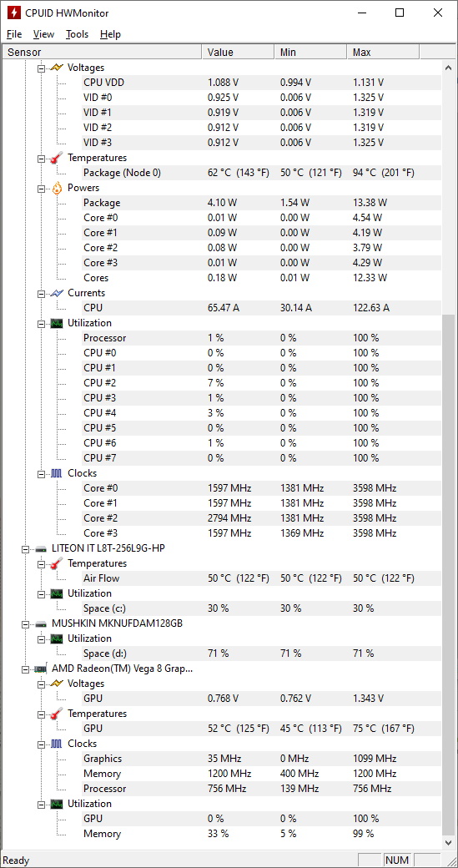Screen dimensions: 458x868
Task: Collapse the AMD Radeon Vega 8 node
Action: point(25,669)
